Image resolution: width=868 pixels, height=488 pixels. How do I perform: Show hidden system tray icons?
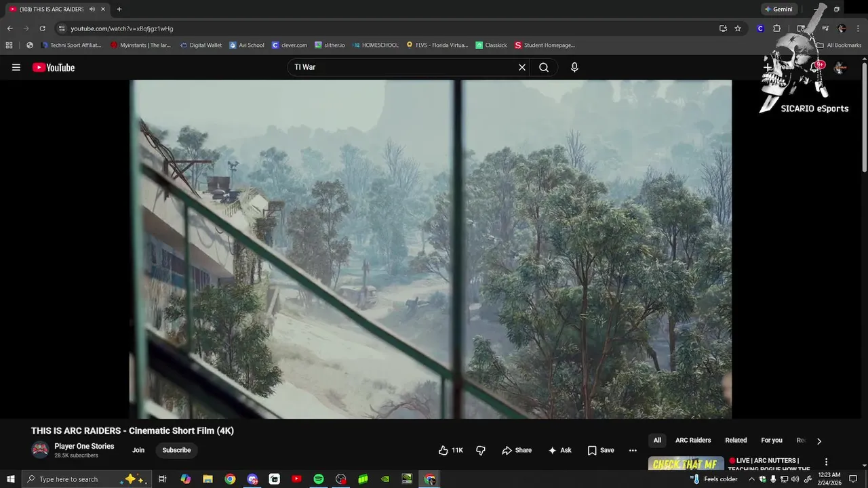coord(751,479)
